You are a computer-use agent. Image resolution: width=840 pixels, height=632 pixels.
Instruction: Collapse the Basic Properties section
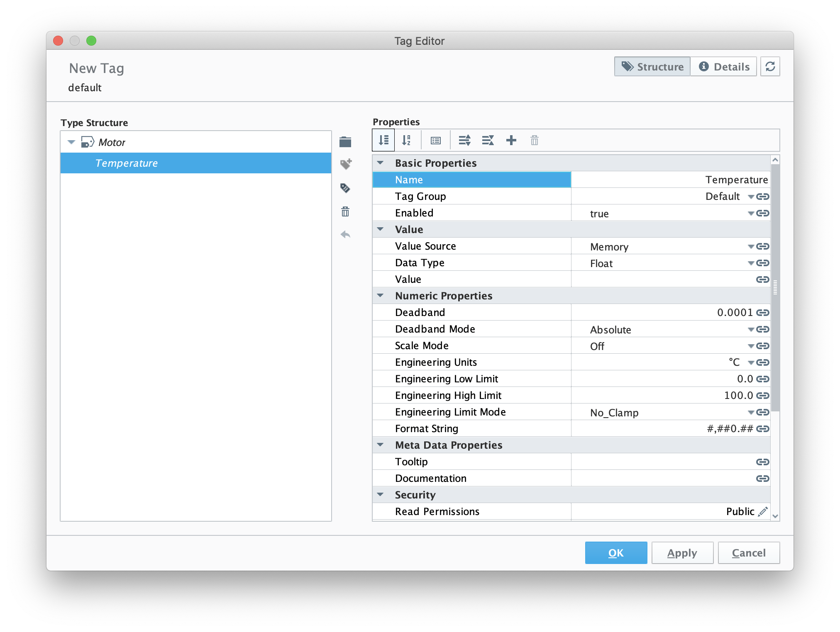pos(380,163)
